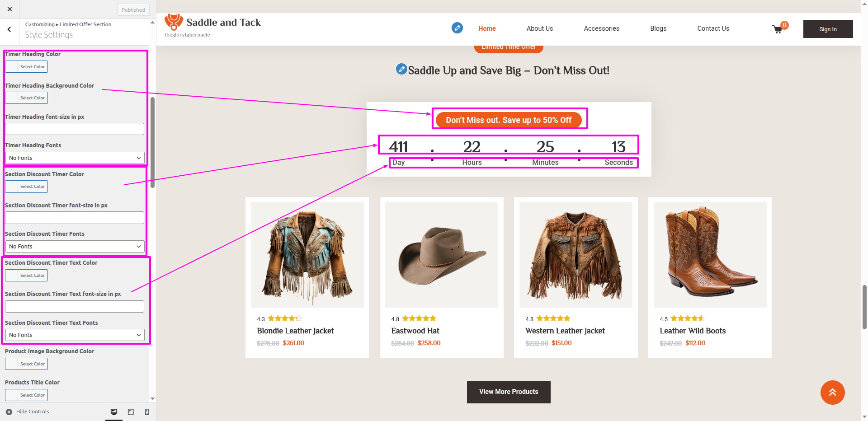Expand the Timer Heading Fonts dropdown
868x421 pixels.
coord(75,158)
